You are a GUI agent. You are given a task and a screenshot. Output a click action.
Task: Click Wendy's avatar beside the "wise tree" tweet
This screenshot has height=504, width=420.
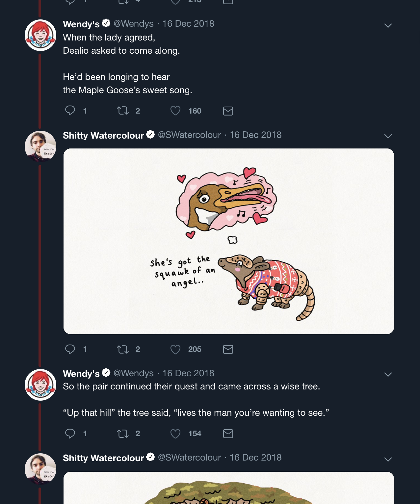click(x=40, y=385)
